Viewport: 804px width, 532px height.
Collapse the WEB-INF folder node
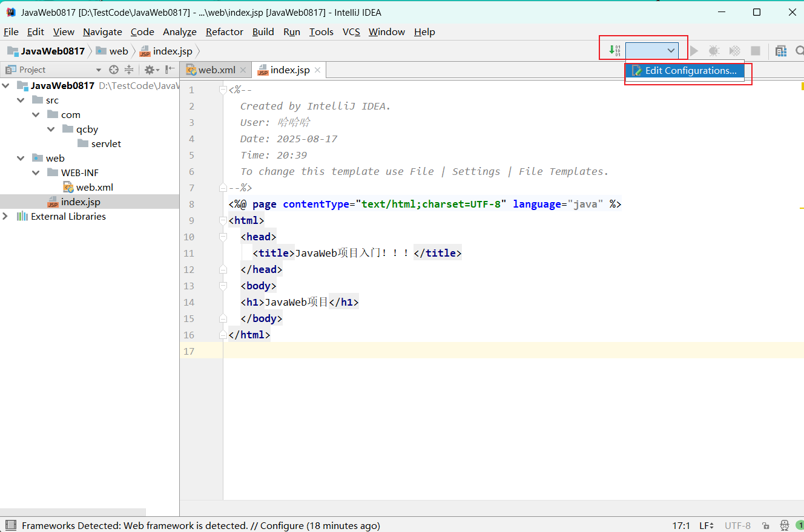36,172
